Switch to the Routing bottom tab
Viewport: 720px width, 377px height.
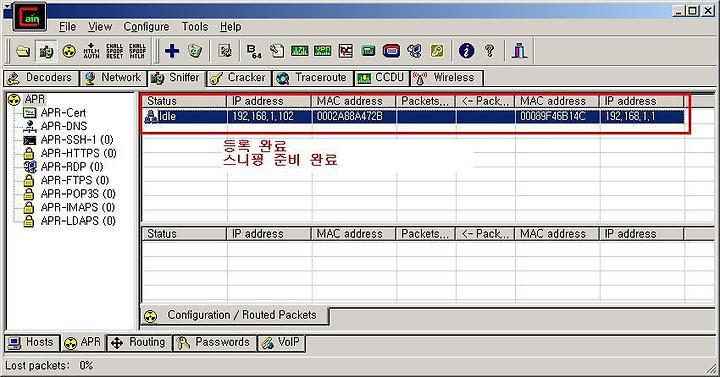[x=139, y=343]
